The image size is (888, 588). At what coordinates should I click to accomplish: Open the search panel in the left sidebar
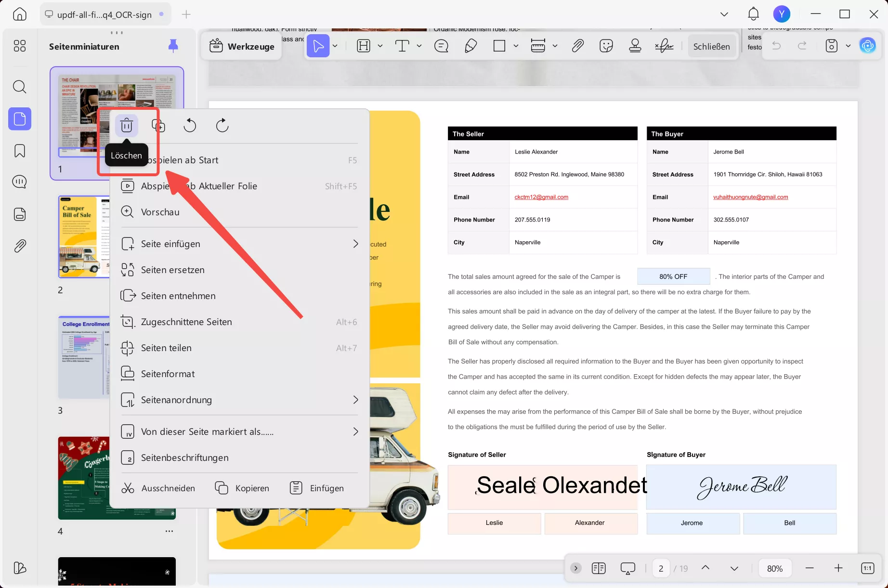click(19, 87)
